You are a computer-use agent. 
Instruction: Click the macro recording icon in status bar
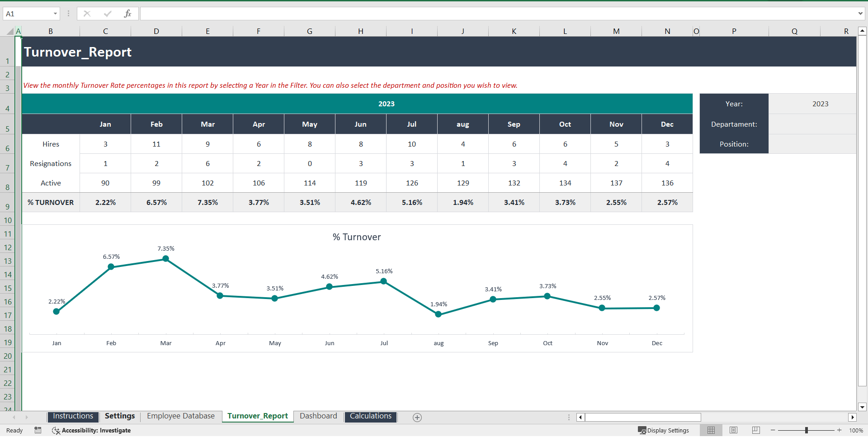[x=38, y=430]
